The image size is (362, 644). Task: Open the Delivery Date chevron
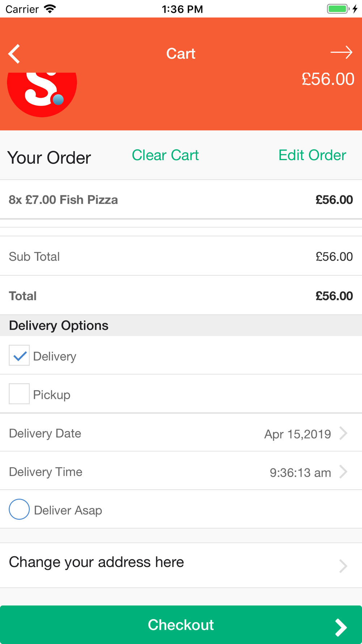343,433
